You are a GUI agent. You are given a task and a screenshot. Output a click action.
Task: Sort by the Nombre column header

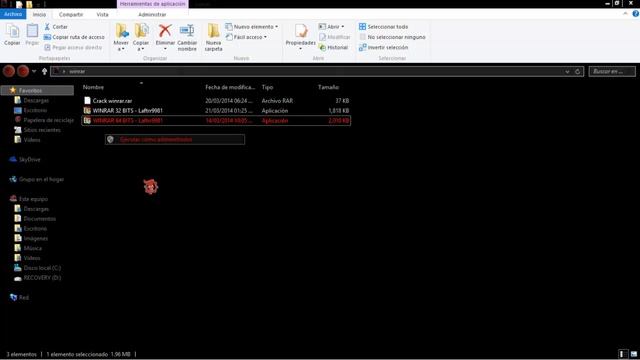(93, 87)
